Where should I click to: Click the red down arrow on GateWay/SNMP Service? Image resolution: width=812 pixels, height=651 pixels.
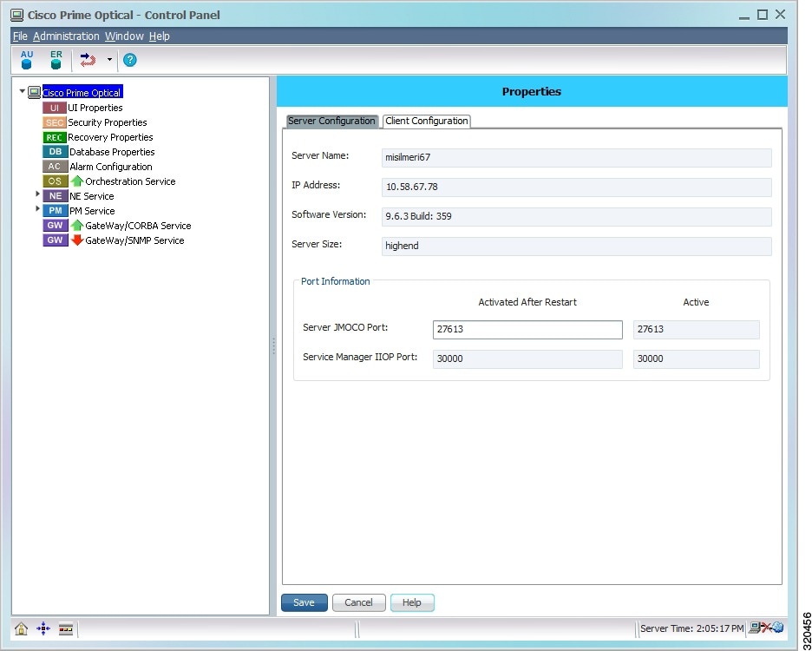pos(77,240)
